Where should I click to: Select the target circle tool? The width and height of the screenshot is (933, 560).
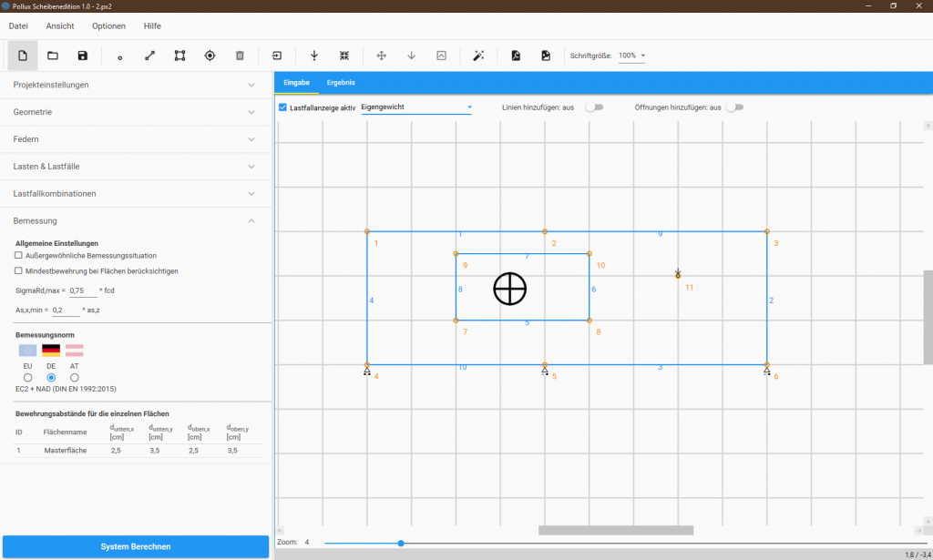coord(210,56)
